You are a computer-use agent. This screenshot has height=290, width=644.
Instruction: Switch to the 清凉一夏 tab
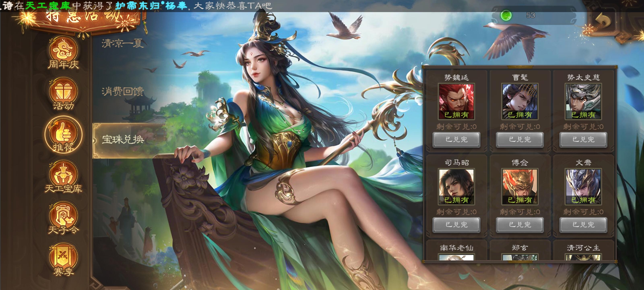(123, 43)
